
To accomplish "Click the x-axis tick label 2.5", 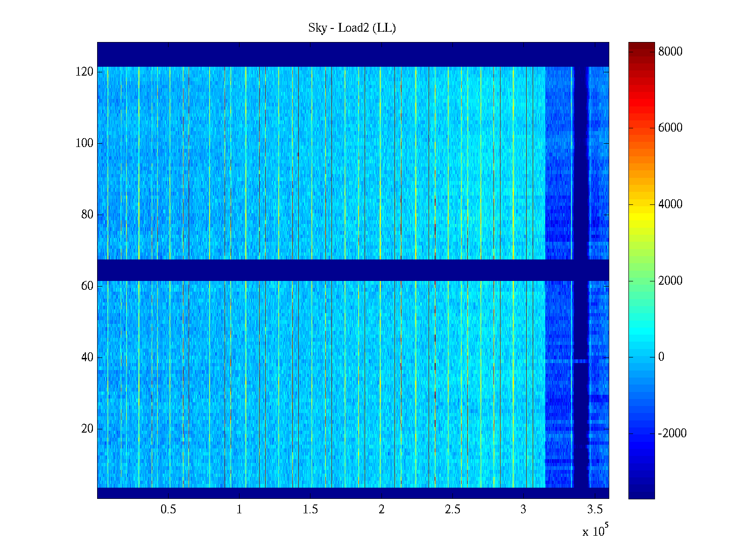I will point(452,510).
